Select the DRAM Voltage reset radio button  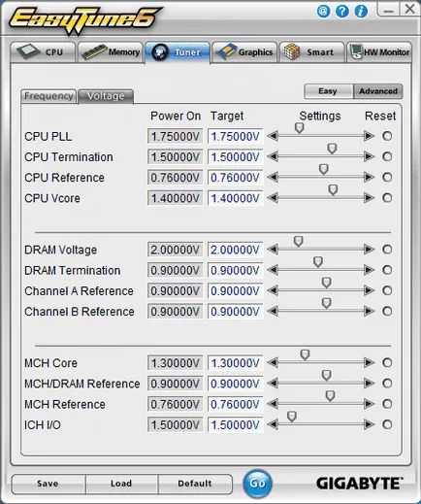387,250
